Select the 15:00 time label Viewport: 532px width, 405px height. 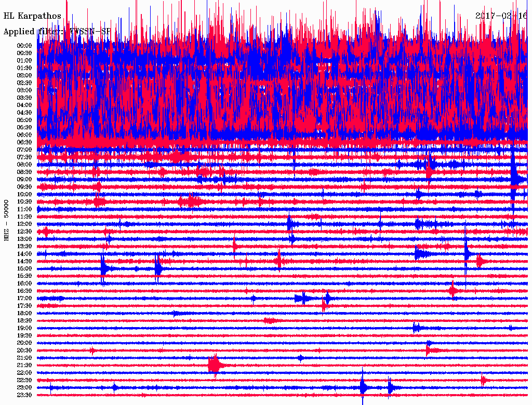click(x=24, y=268)
